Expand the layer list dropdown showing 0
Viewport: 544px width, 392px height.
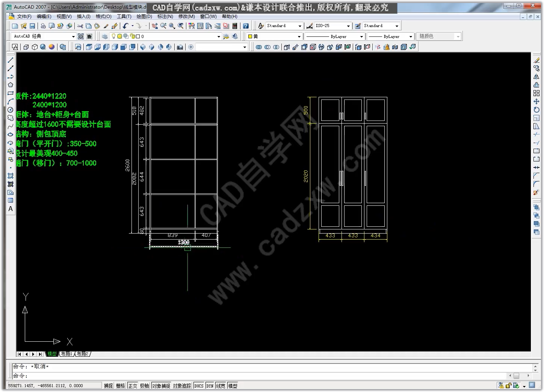click(219, 36)
